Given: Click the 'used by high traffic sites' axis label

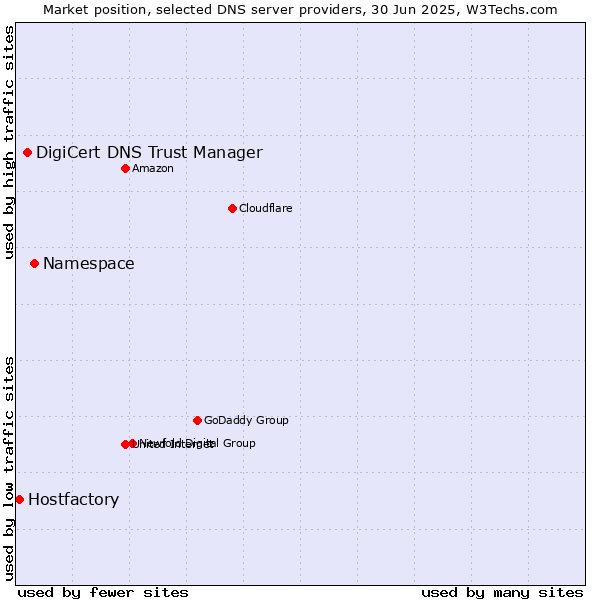Looking at the screenshot, I should 9,142.
